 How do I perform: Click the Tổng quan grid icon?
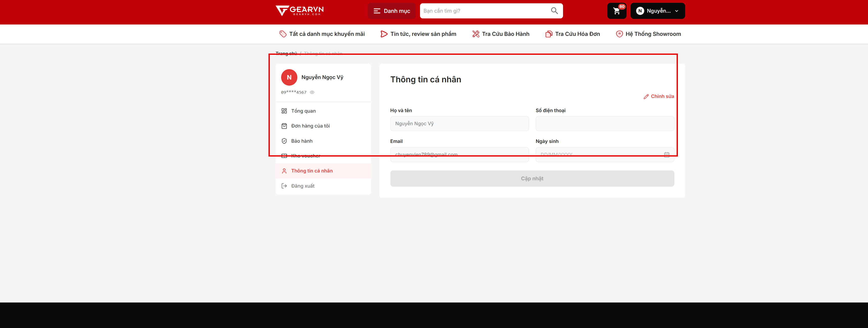point(284,111)
